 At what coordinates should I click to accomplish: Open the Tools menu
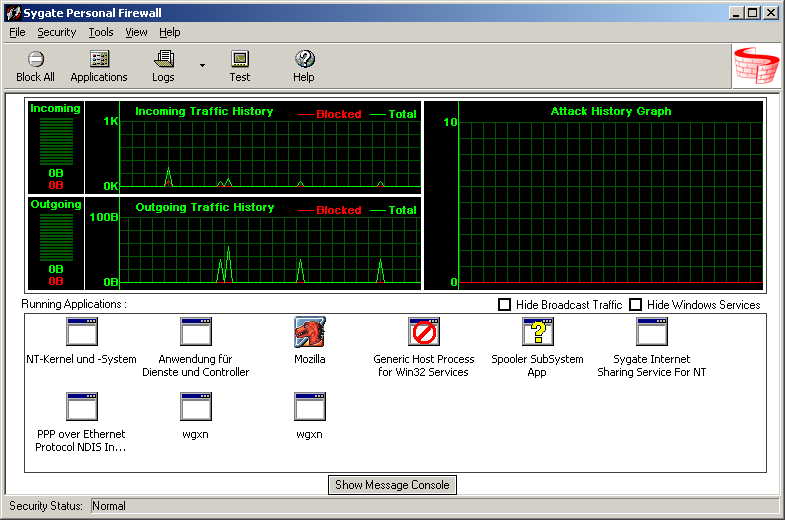point(101,33)
